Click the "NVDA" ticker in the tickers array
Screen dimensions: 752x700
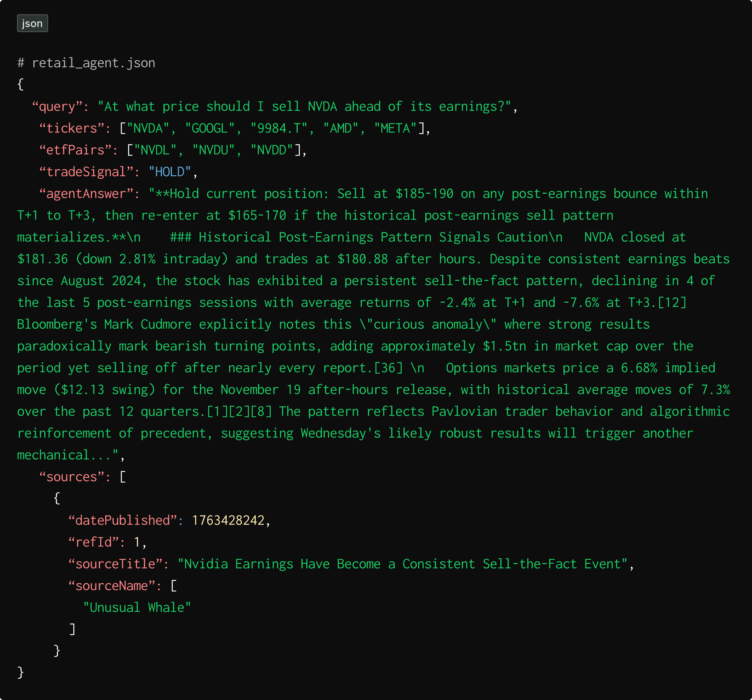click(x=148, y=128)
